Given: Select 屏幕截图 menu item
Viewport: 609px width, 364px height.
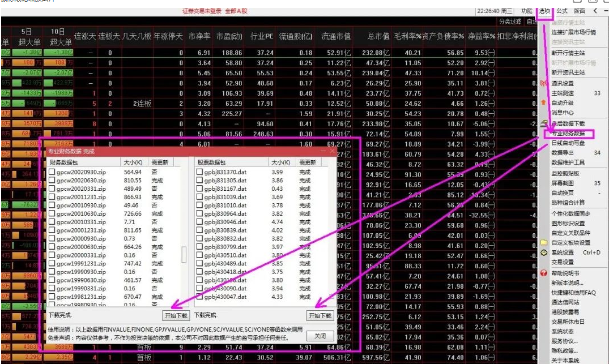Looking at the screenshot, I should pyautogui.click(x=563, y=183).
